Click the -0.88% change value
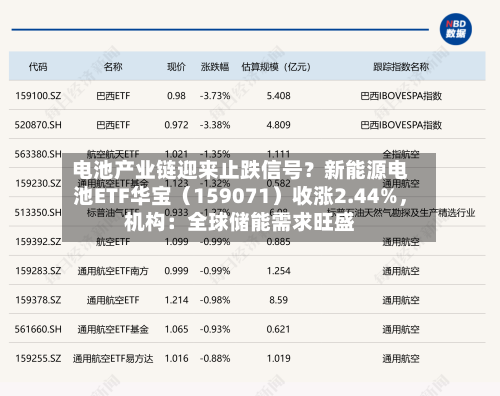Screen dimensions: 500x396 [215, 358]
